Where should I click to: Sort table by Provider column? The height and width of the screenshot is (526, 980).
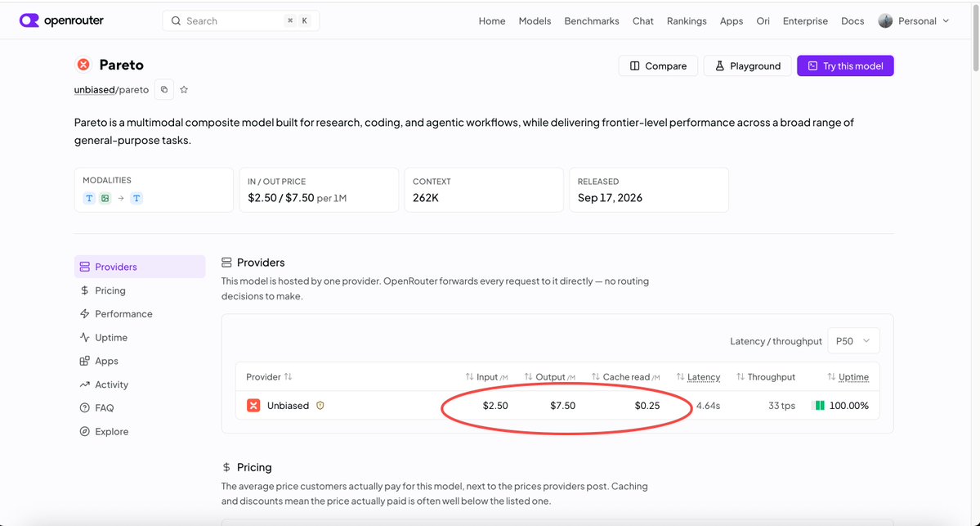269,376
